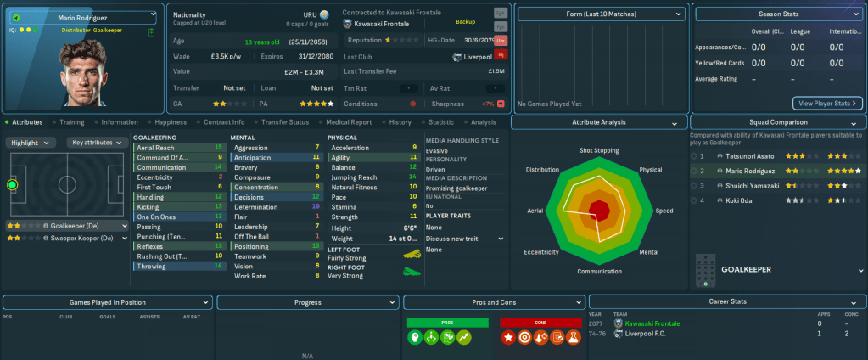Click the Liverpool badge next to Last Club
Viewport: 868px width, 360px height.
click(x=458, y=57)
